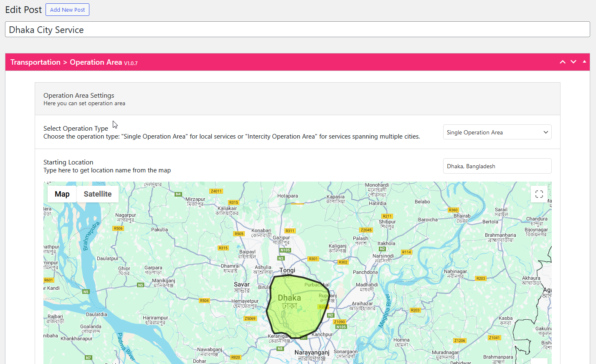
Task: Click into the post title field
Action: [x=297, y=30]
